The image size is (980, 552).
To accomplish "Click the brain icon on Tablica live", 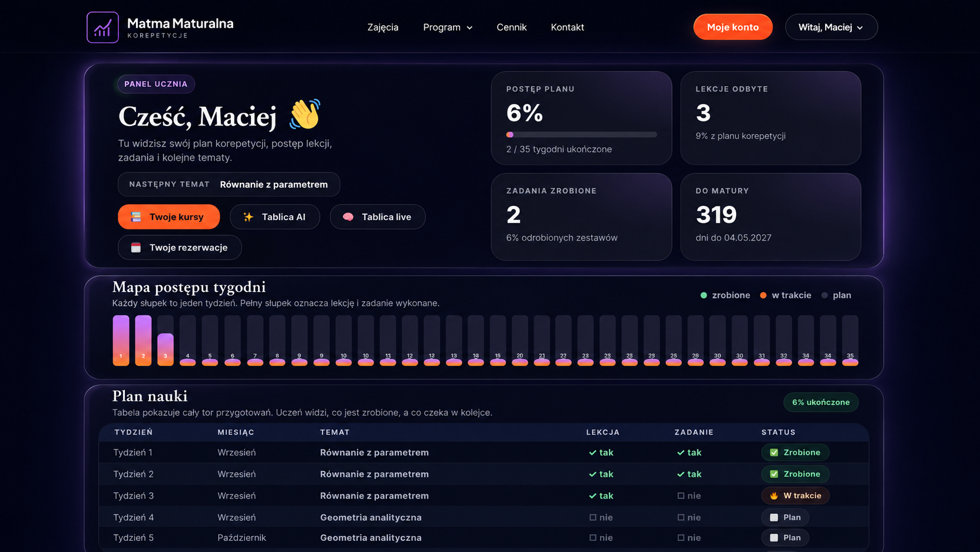I will click(x=348, y=217).
